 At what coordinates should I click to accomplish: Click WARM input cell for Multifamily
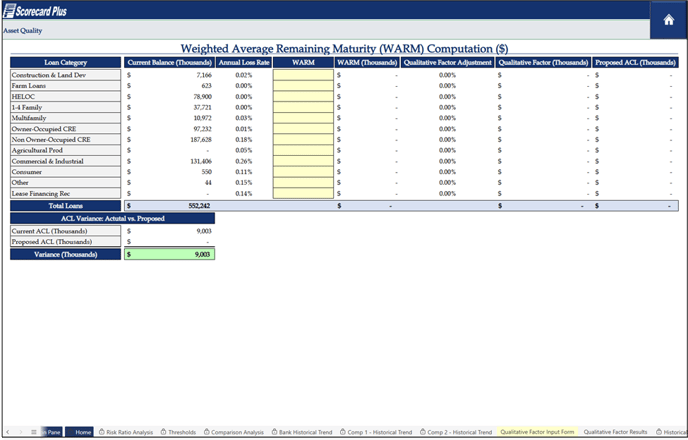click(303, 118)
